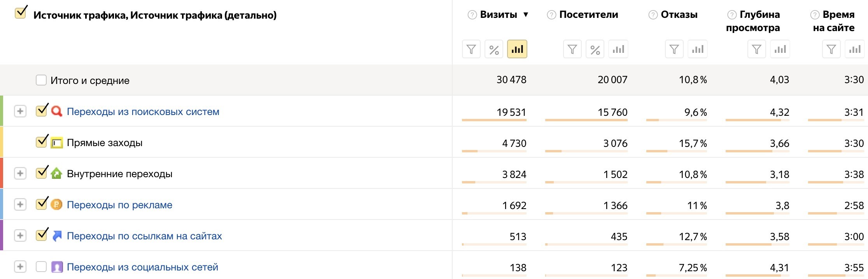Screen dimensions: 868x279
Task: Click help icon next to Отказы header
Action: point(653,15)
